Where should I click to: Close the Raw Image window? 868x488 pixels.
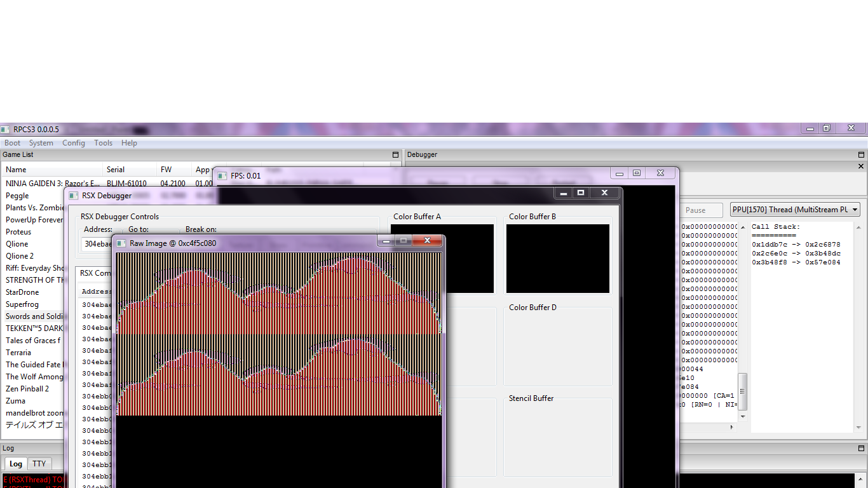428,241
